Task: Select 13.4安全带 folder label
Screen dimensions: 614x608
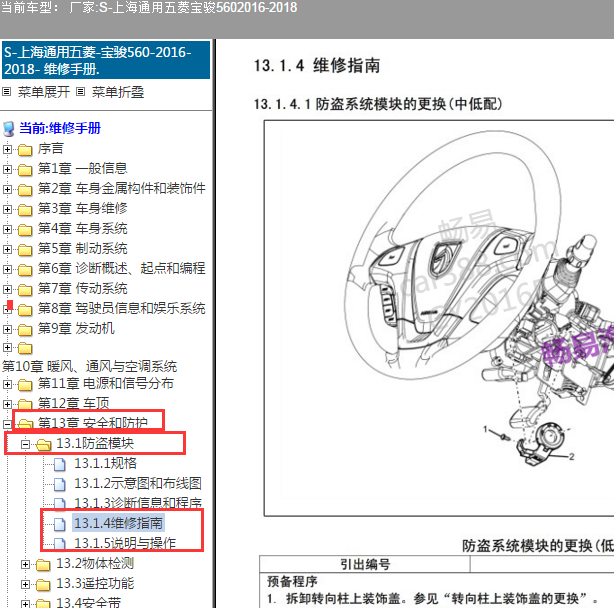Action: tap(88, 602)
